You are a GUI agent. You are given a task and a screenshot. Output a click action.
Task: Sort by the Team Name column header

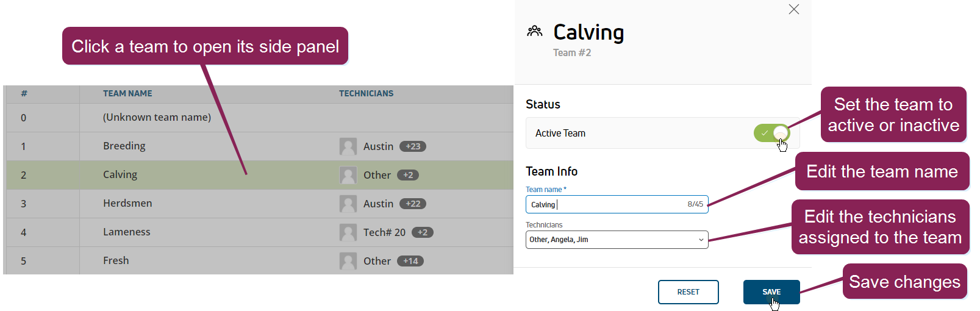pyautogui.click(x=127, y=93)
